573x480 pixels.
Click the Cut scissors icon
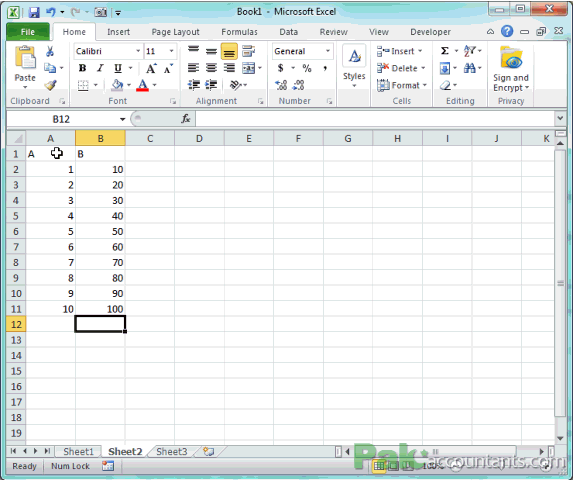[x=50, y=51]
